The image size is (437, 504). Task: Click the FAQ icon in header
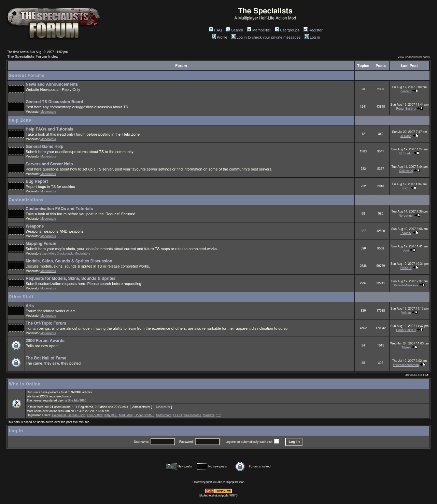tap(211, 29)
